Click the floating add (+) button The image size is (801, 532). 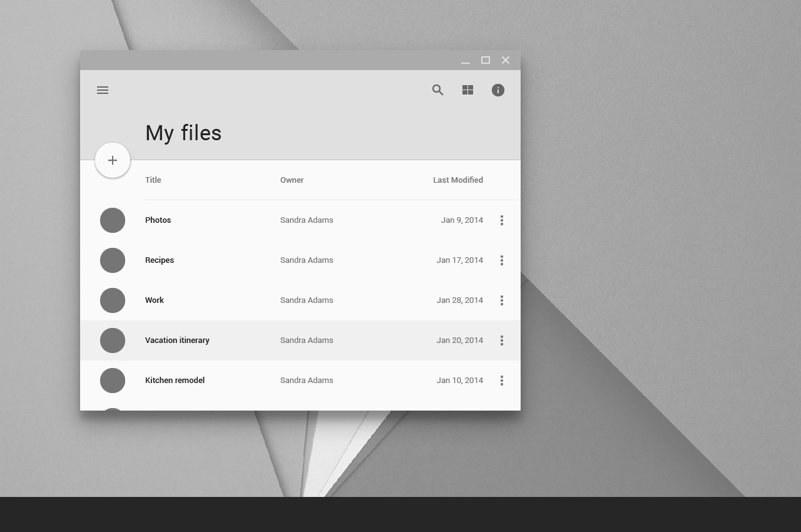pyautogui.click(x=113, y=160)
